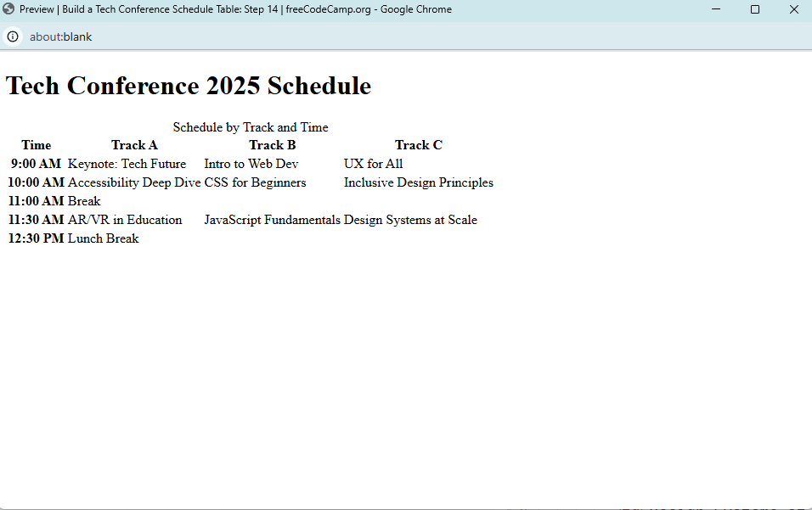
Task: Click the Lunch Break cell
Action: click(103, 238)
